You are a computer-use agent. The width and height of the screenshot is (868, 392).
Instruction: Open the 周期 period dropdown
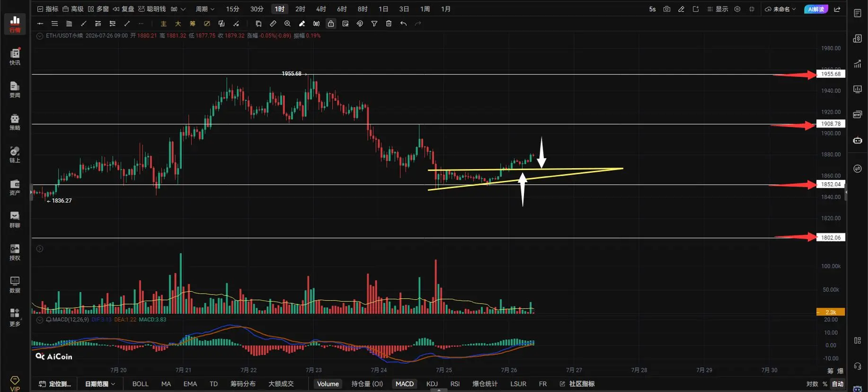coord(205,9)
